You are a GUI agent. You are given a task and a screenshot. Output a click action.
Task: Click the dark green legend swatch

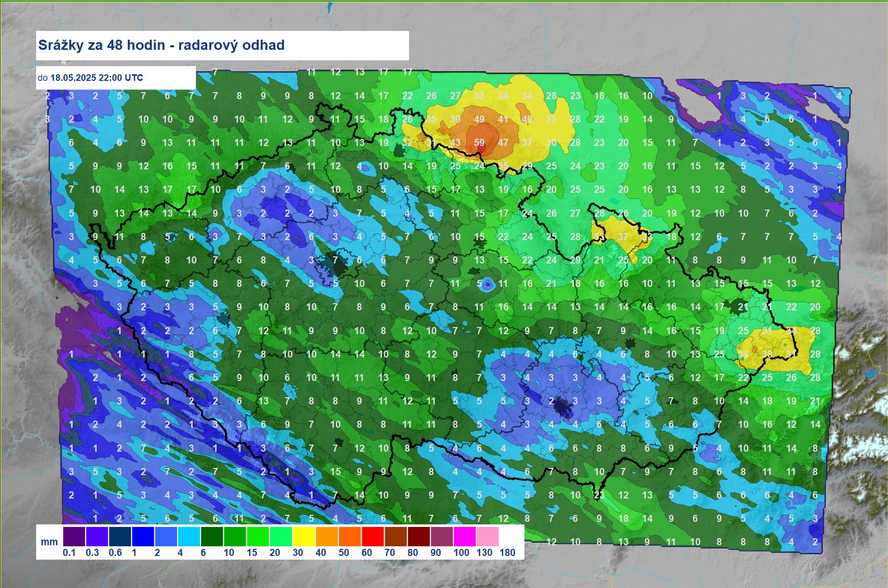click(211, 537)
